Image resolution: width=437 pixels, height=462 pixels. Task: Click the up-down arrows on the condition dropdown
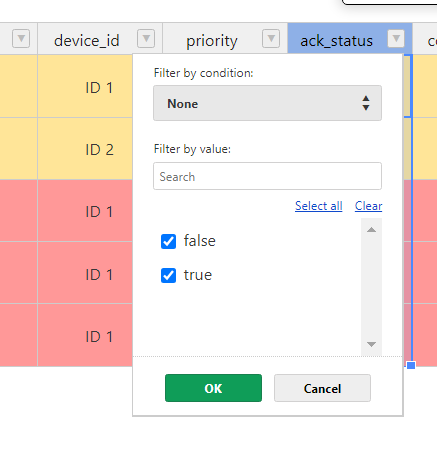click(x=366, y=103)
